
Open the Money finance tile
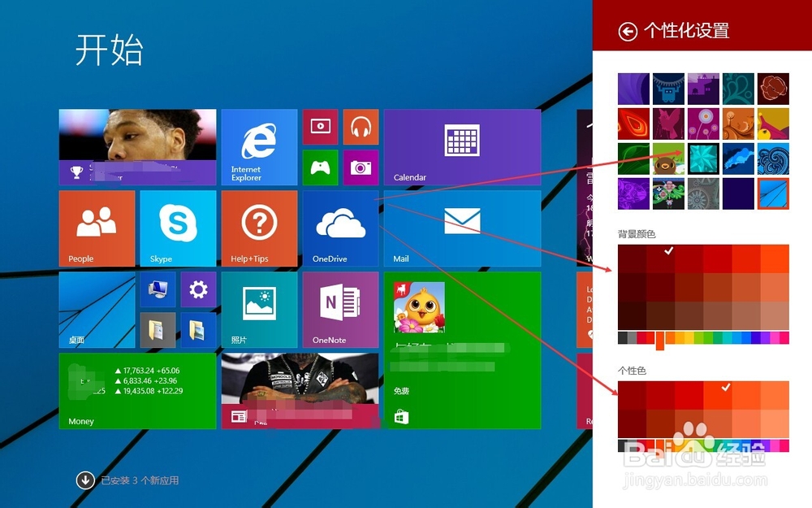click(x=137, y=391)
